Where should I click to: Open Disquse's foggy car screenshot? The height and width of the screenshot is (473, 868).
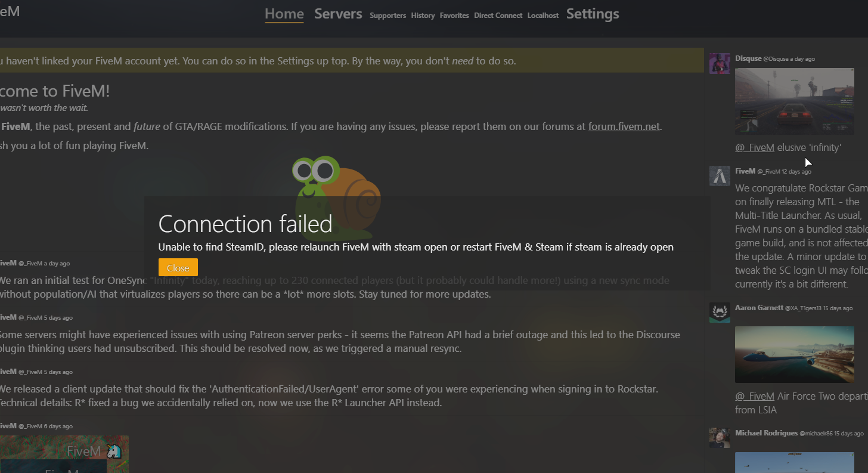794,101
